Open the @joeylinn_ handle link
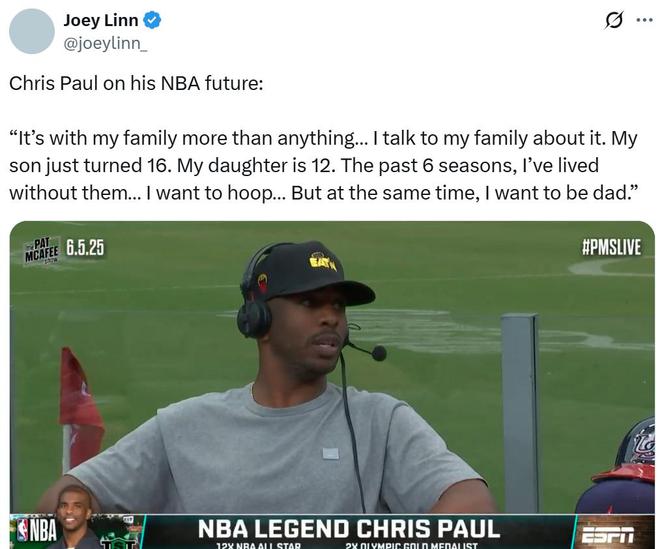660x549 pixels. coord(105,43)
